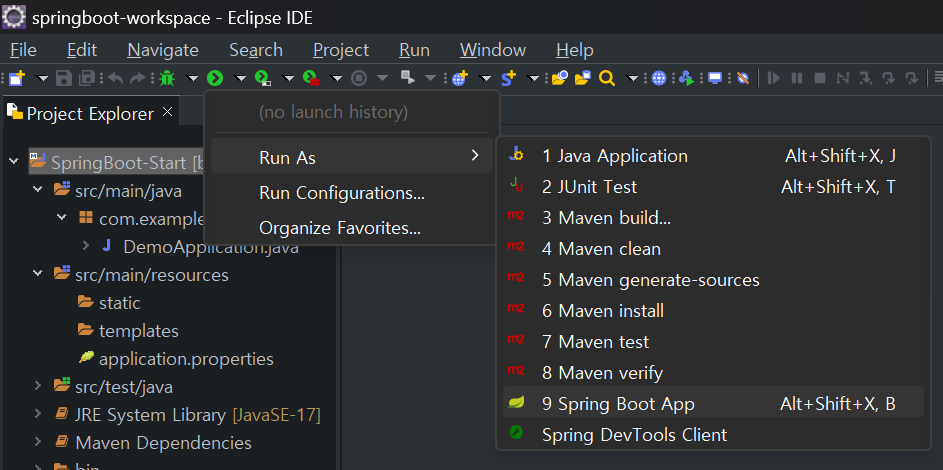Select 6 Maven install option
Viewport: 943px width, 470px height.
(713, 311)
